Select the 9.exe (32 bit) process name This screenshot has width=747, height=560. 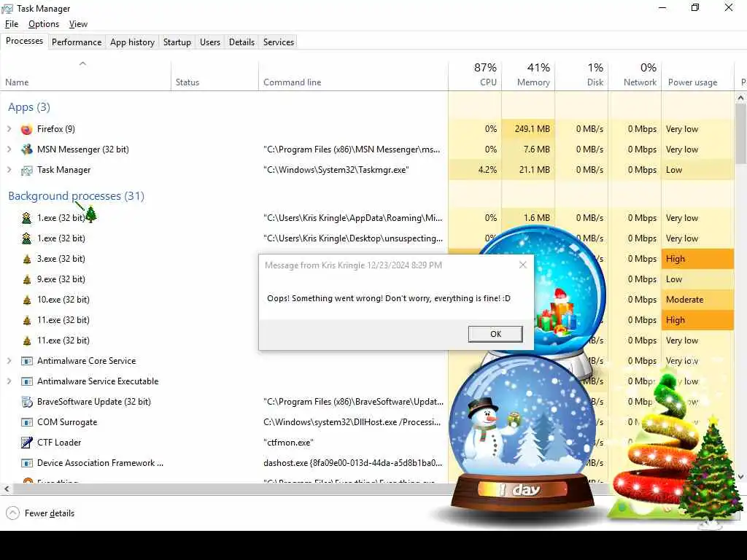click(61, 279)
